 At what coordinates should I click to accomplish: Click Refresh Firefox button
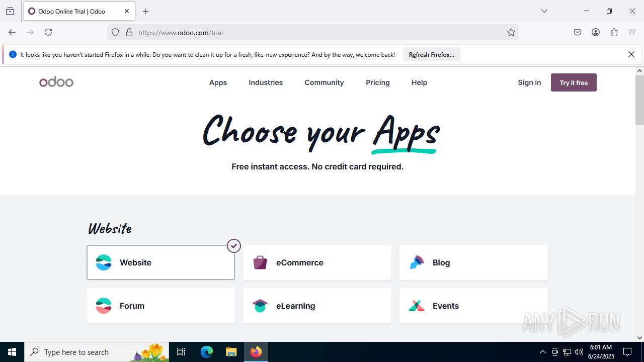(x=432, y=54)
